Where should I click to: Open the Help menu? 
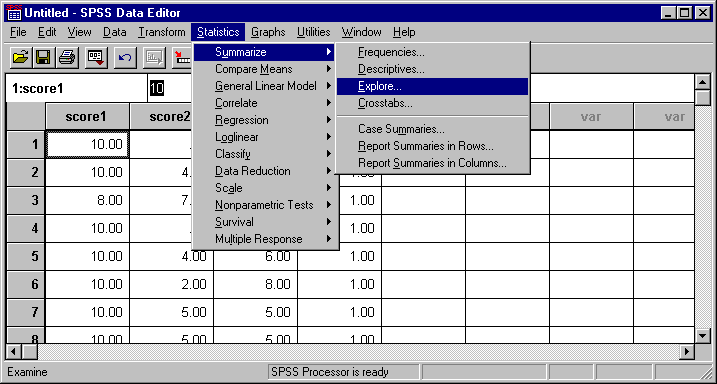point(404,32)
